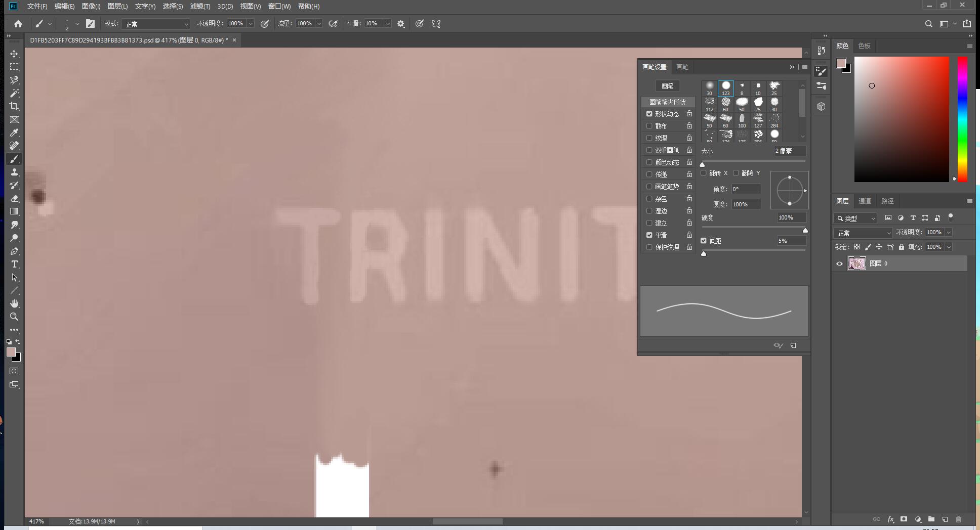Open 图像(I) menu

pos(91,6)
